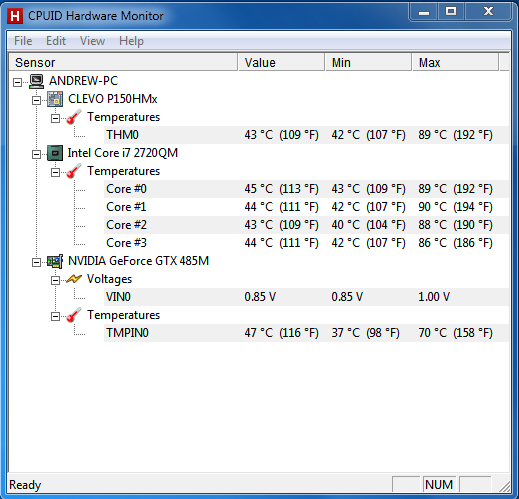Click the Sensor column header

[123, 62]
